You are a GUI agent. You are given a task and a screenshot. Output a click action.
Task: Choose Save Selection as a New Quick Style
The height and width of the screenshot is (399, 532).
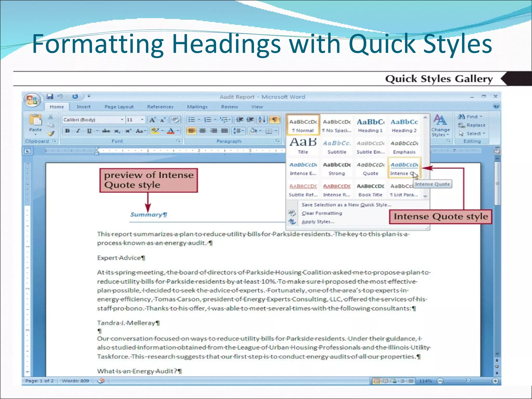coord(346,205)
